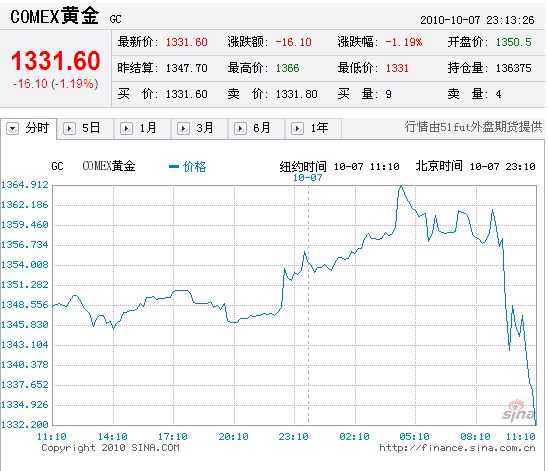Image resolution: width=548 pixels, height=471 pixels.
Task: Click the blue 价格 legend color marker
Action: tap(174, 167)
